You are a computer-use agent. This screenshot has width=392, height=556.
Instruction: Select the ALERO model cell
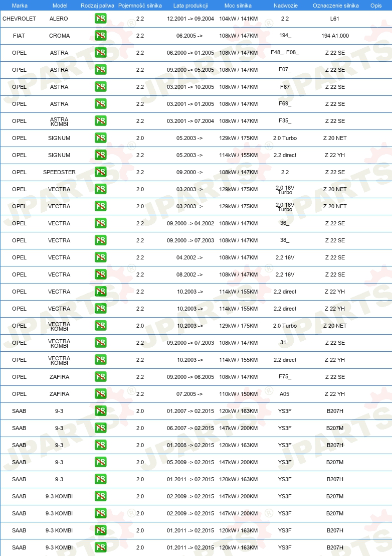[59, 19]
